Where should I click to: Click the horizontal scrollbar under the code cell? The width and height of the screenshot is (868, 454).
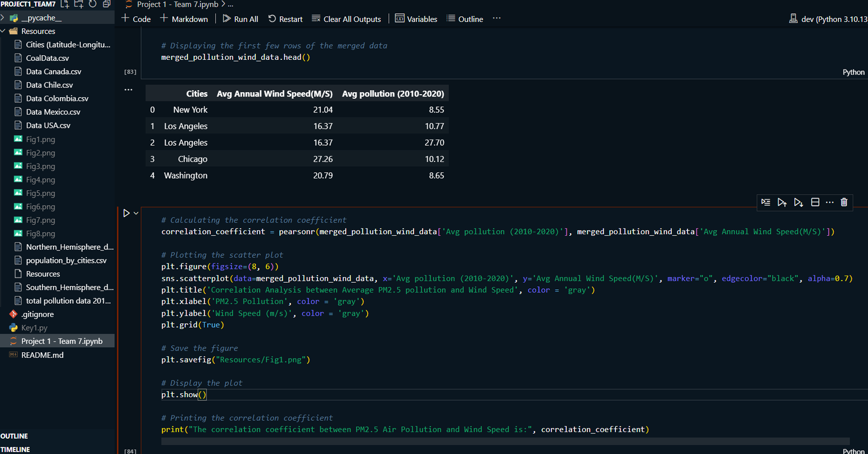[505, 441]
